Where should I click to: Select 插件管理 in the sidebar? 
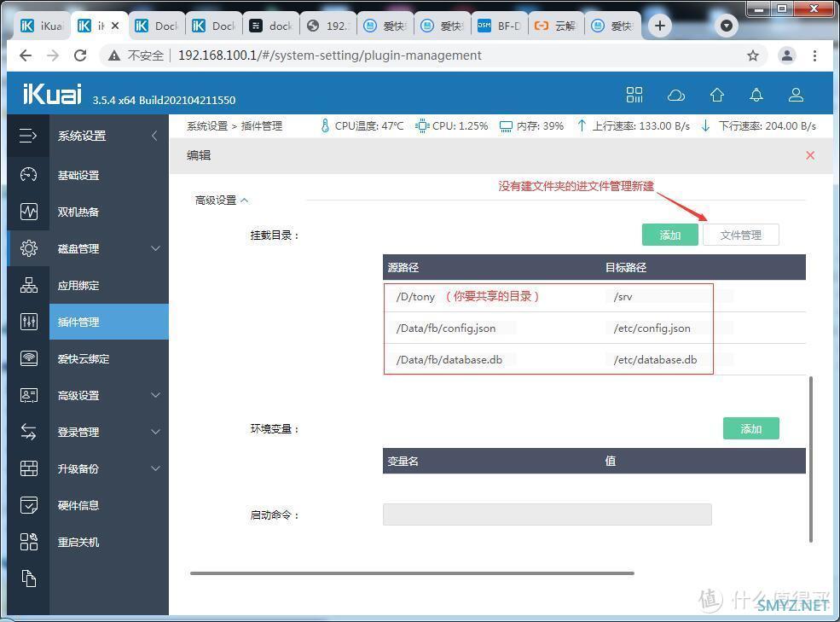109,321
